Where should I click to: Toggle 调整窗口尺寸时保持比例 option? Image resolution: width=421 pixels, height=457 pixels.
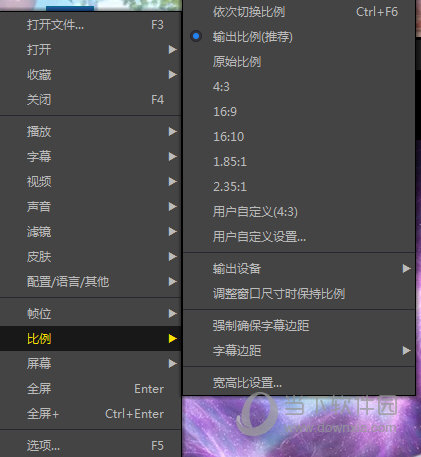click(x=299, y=294)
